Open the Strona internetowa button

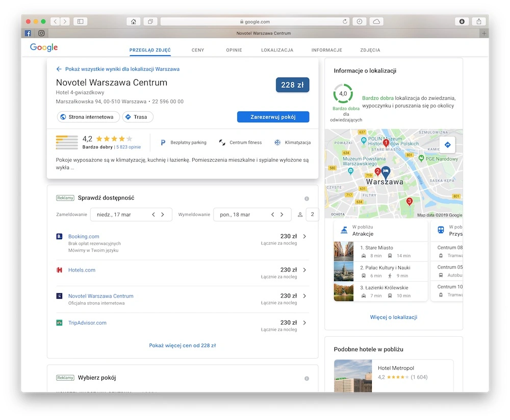click(88, 117)
